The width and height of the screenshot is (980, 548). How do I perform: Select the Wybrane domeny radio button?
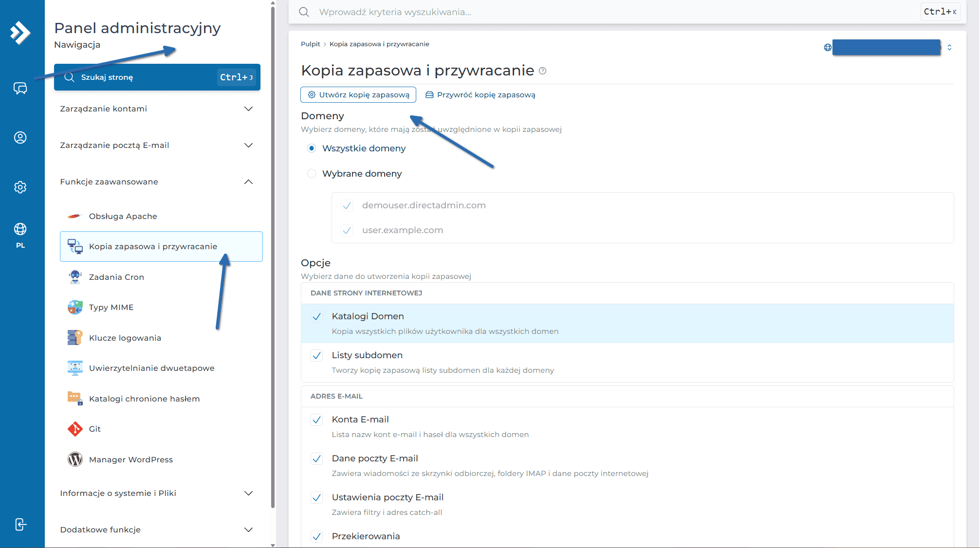click(x=312, y=174)
